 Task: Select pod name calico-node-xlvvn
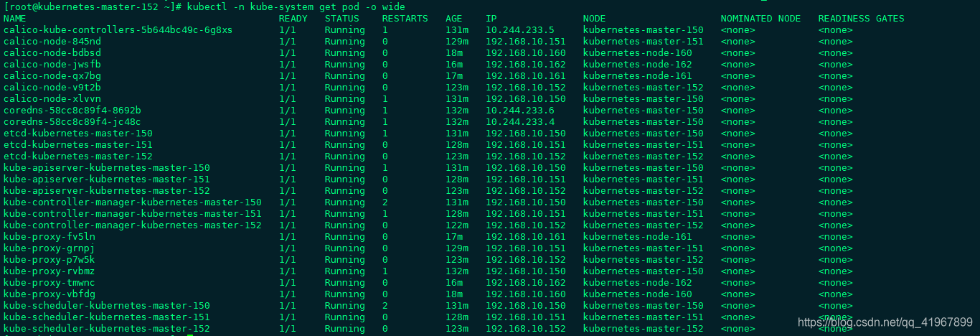pos(52,98)
